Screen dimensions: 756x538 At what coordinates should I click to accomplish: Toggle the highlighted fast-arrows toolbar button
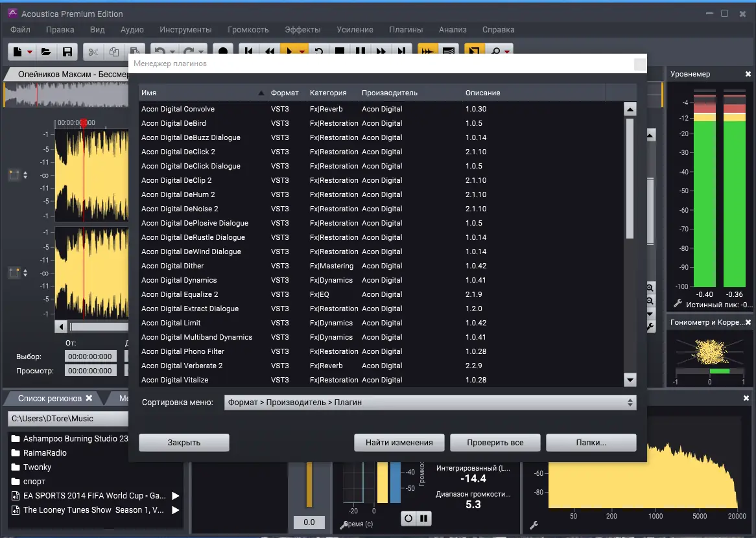click(427, 51)
